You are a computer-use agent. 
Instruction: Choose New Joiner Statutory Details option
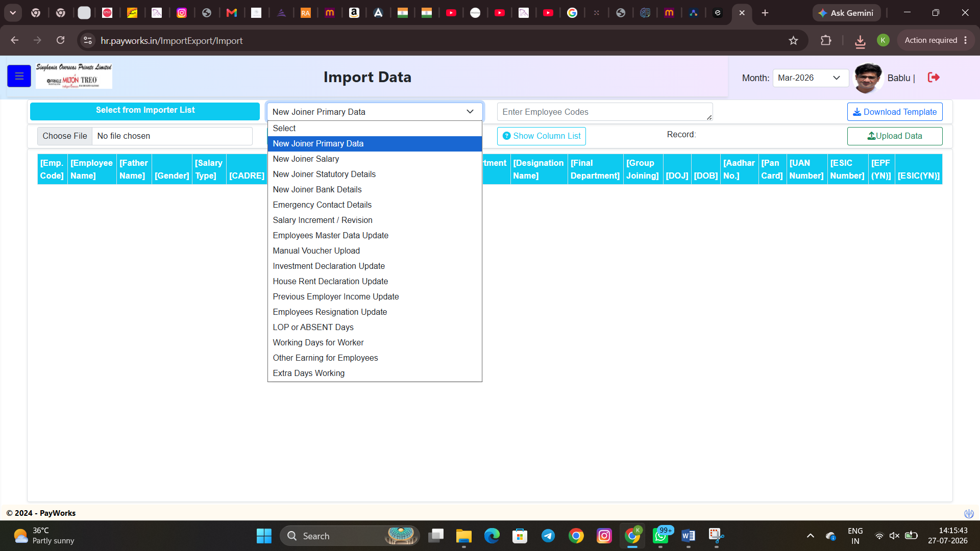pos(375,174)
